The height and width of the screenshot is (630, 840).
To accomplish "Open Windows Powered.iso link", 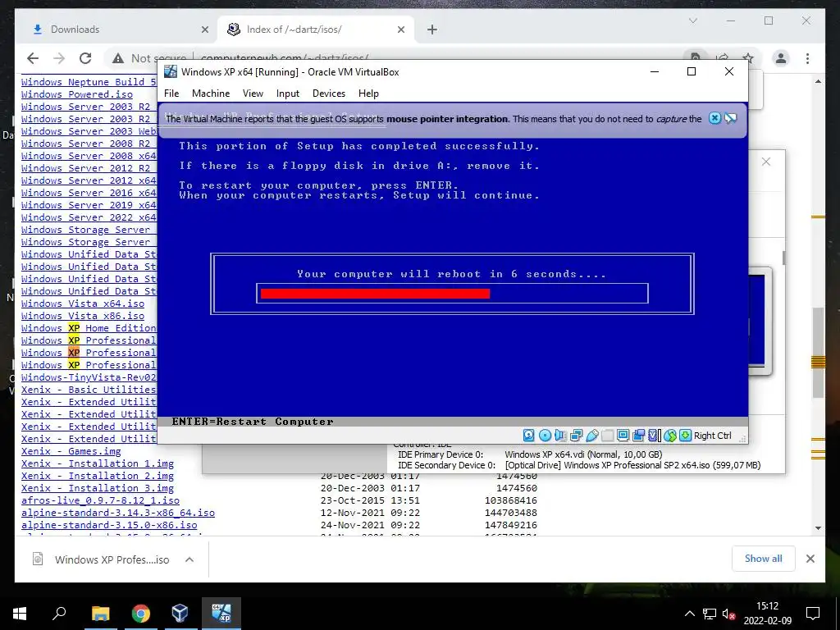I will [77, 94].
